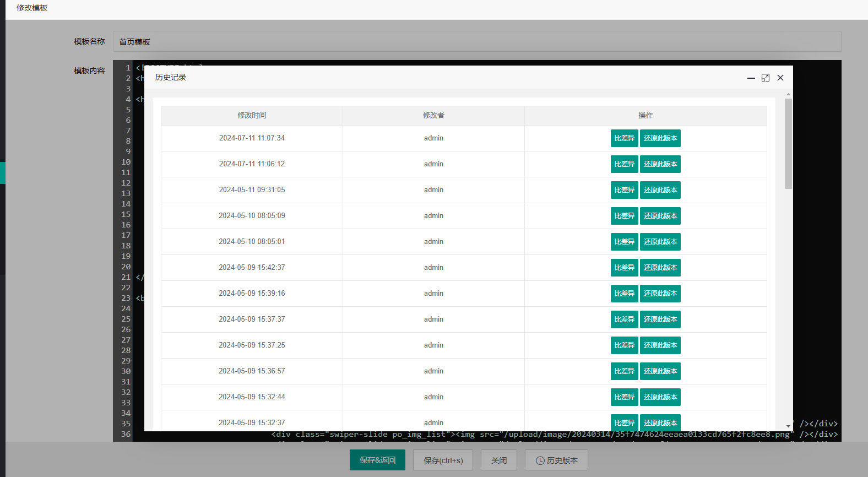Compare differences for 2024-05-10 08:05:09

click(625, 216)
